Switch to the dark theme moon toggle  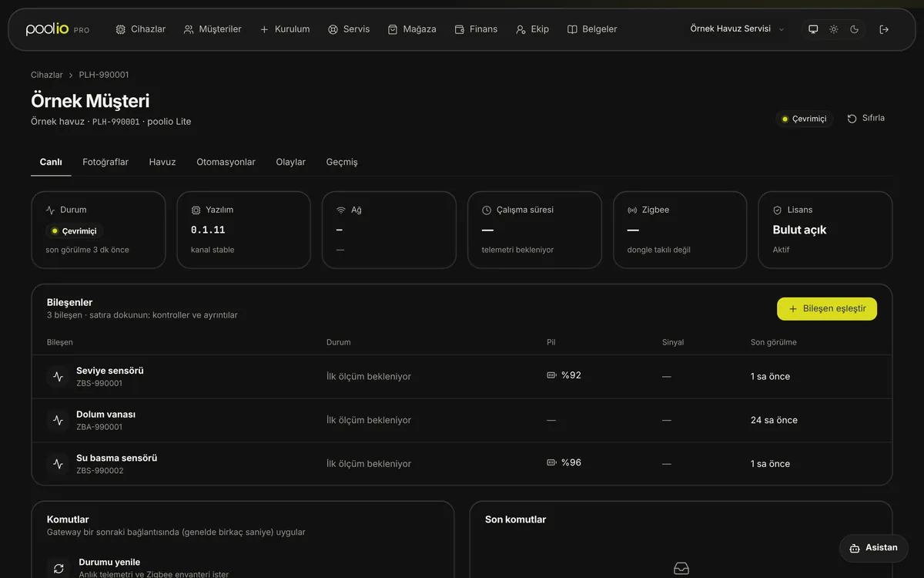click(855, 29)
